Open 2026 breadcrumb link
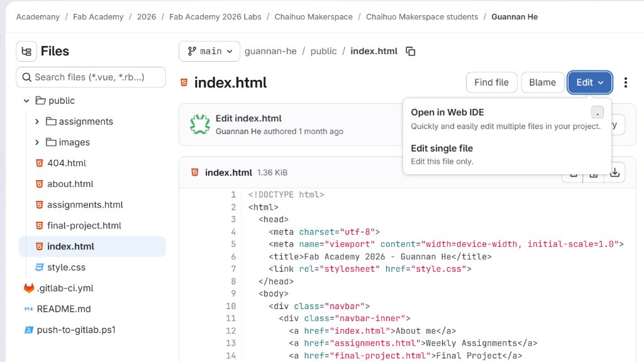Viewport: 644px width, 362px height. point(147,17)
